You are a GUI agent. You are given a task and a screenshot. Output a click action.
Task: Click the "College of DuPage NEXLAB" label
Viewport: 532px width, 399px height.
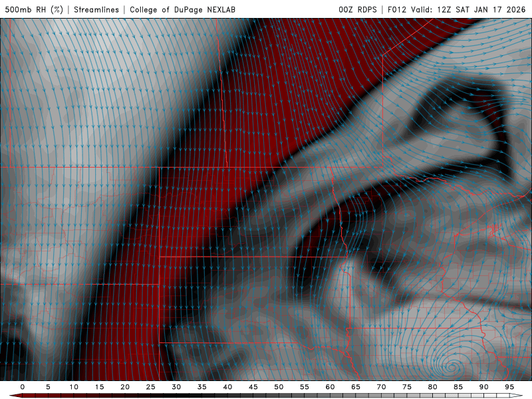(182, 9)
